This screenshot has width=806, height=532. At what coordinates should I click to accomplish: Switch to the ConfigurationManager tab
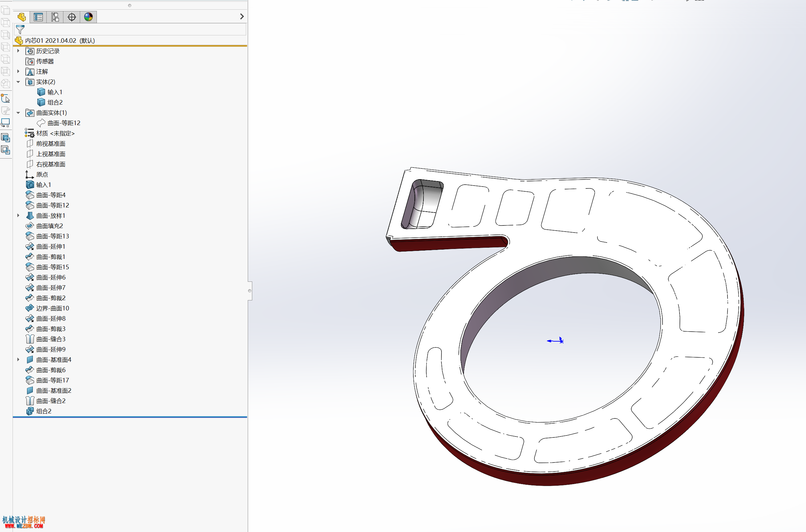point(55,17)
